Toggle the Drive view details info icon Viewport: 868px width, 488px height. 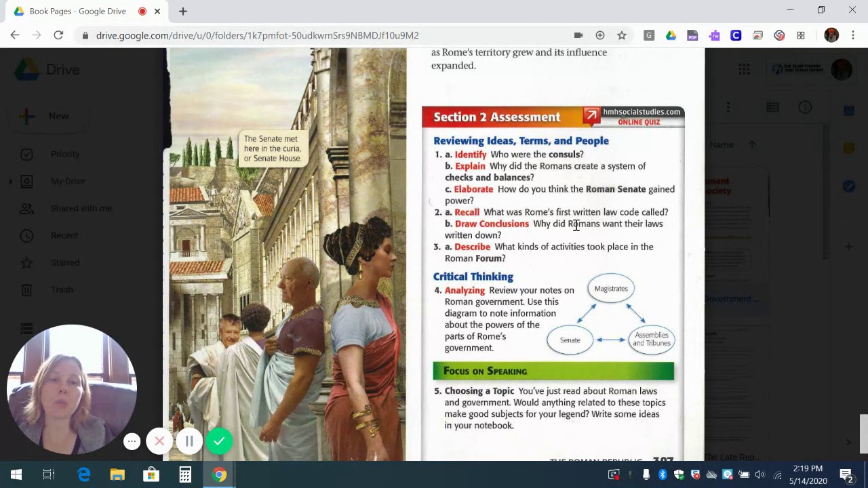pos(805,107)
